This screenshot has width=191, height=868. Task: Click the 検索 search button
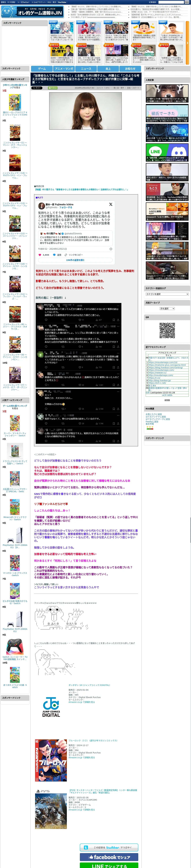[187, 2]
